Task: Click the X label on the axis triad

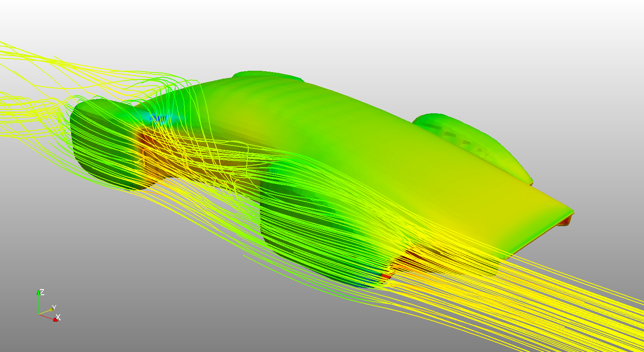Action: (x=58, y=317)
